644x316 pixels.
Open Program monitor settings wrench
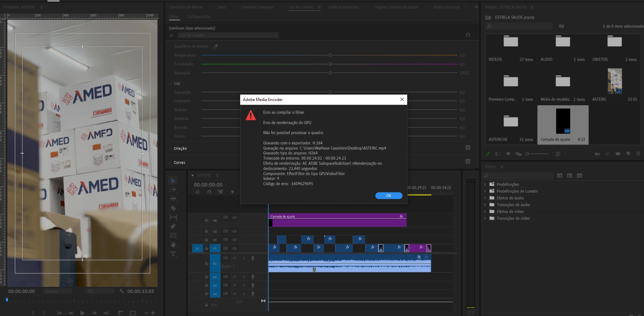[x=122, y=291]
